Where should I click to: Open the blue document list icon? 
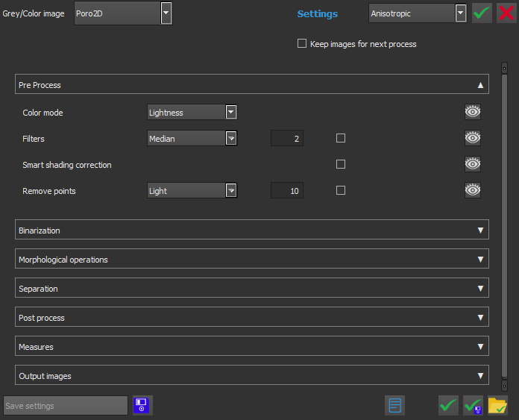pyautogui.click(x=395, y=405)
